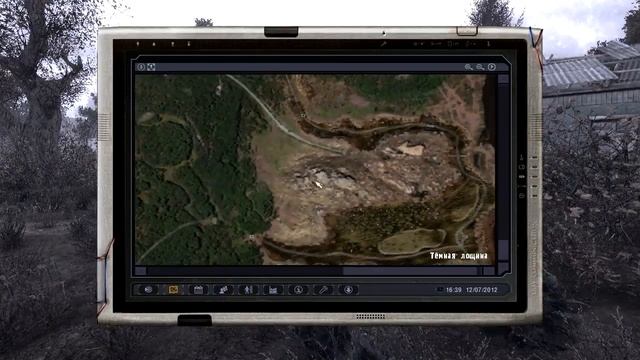Viewport: 640px width, 360px height.
Task: Click the right arrow of the horizontal map scrollbar
Action: click(x=489, y=271)
